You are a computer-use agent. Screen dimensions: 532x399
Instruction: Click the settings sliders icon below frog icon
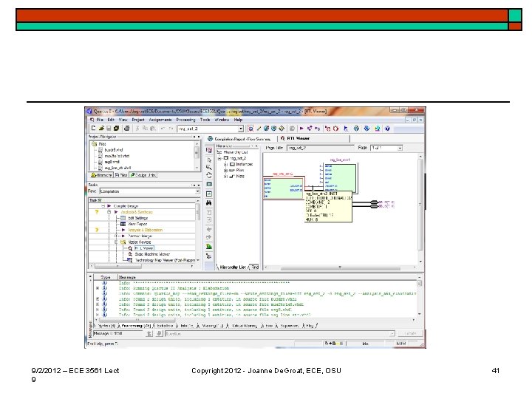pos(208,256)
